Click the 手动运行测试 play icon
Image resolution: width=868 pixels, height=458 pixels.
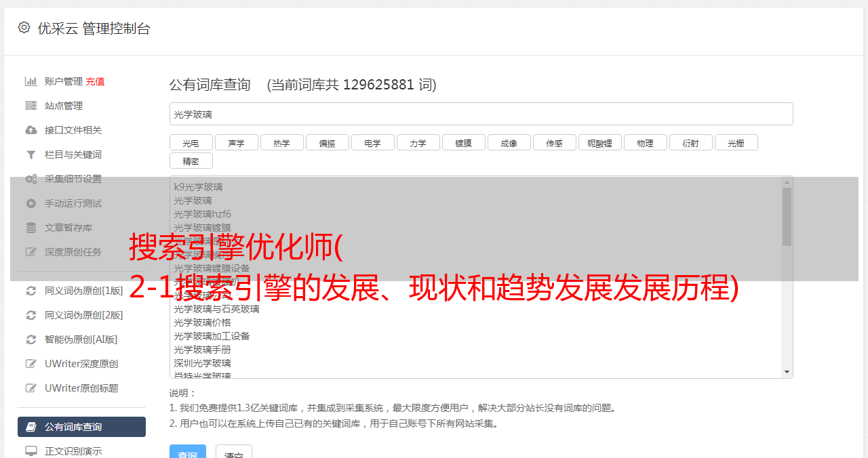[x=31, y=203]
